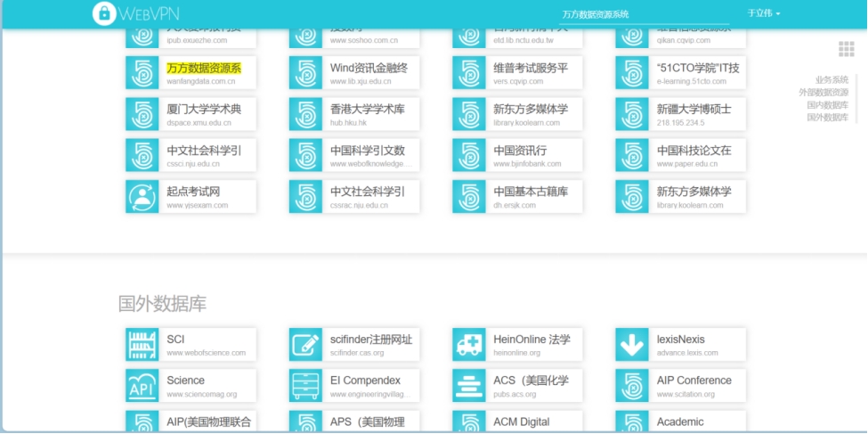
Task: Open the 于立伟 user dropdown
Action: click(763, 13)
